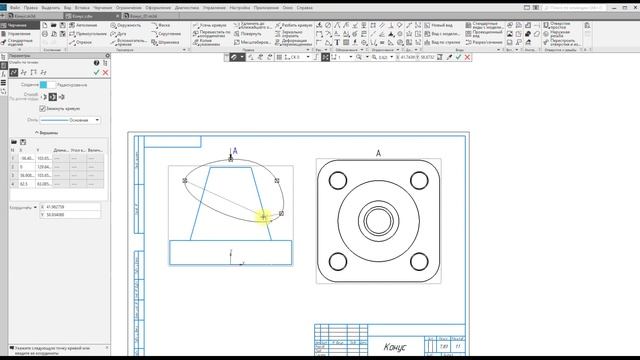Select the text T tool

coord(337,42)
